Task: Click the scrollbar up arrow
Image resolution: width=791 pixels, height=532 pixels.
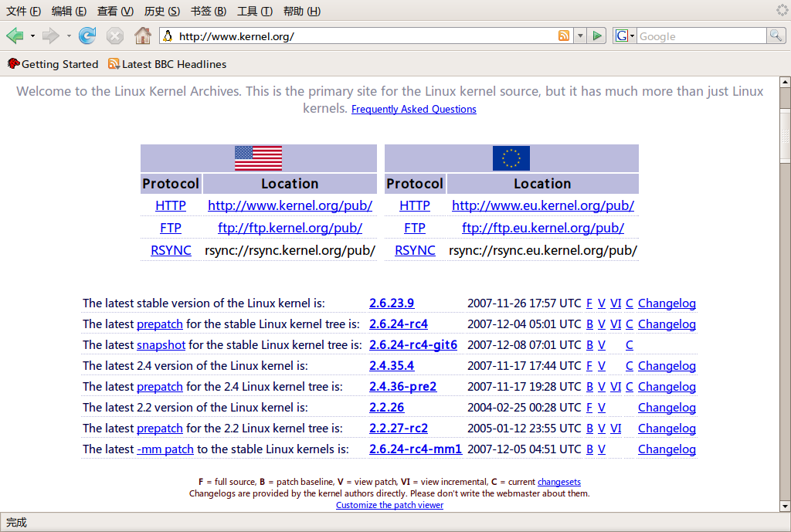Action: point(785,81)
